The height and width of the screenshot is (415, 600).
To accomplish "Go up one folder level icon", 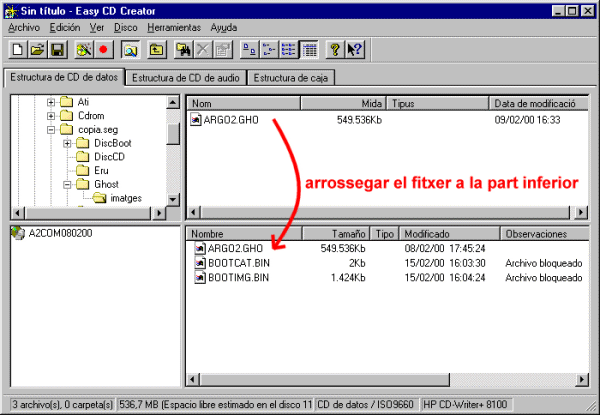I will click(x=157, y=50).
